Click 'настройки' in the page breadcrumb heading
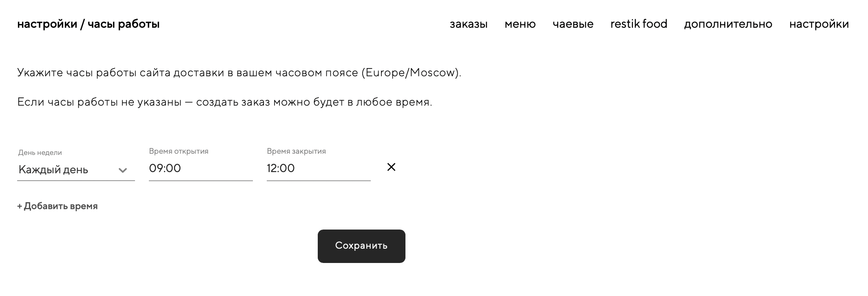 click(x=47, y=24)
